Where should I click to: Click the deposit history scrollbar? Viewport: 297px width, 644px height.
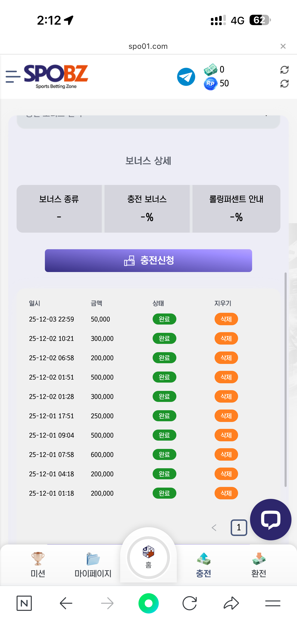pos(285,380)
